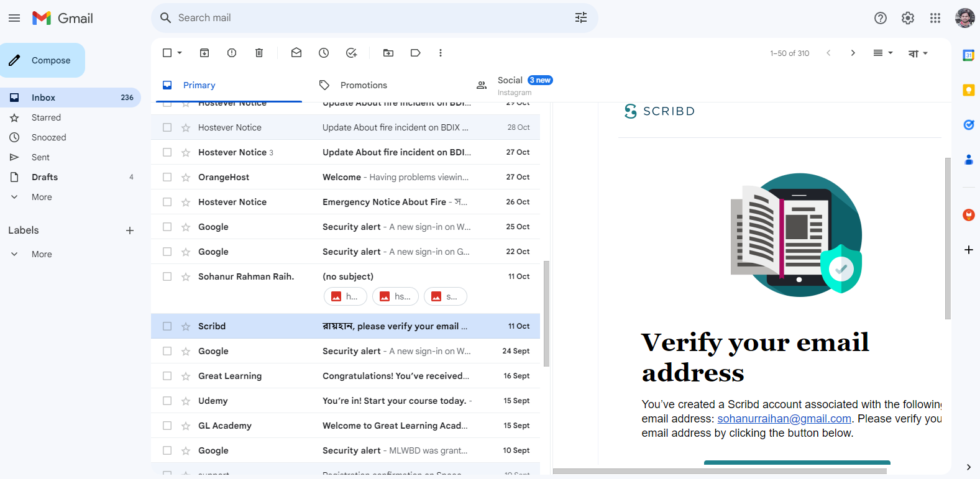Viewport: 980px width, 479px height.
Task: Open the Sent folder
Action: pos(40,157)
